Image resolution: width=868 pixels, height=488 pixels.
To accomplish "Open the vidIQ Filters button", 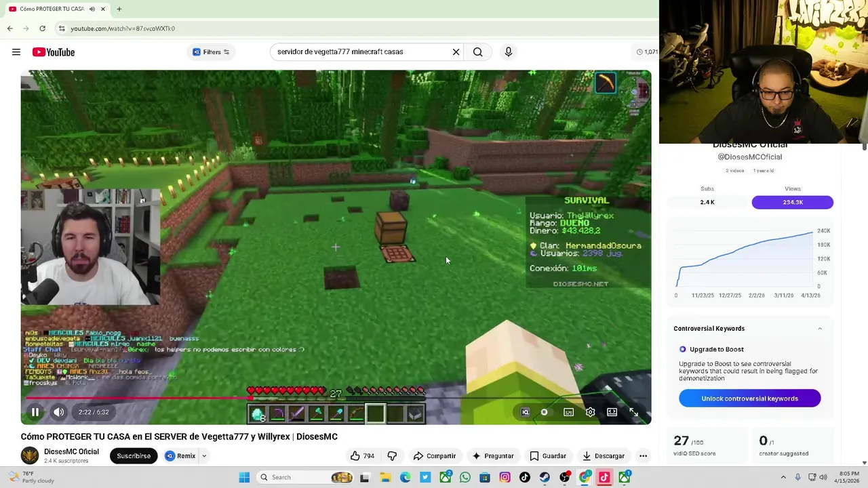I will click(211, 52).
